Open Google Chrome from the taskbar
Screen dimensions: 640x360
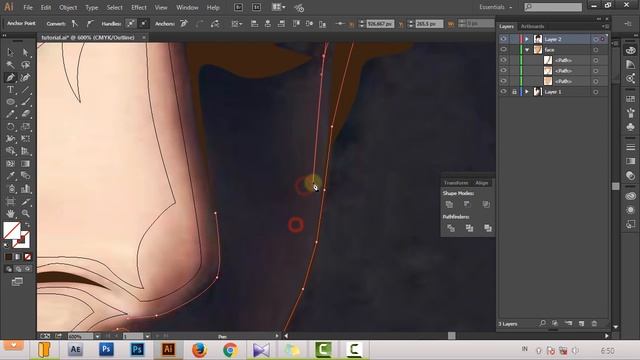230,350
